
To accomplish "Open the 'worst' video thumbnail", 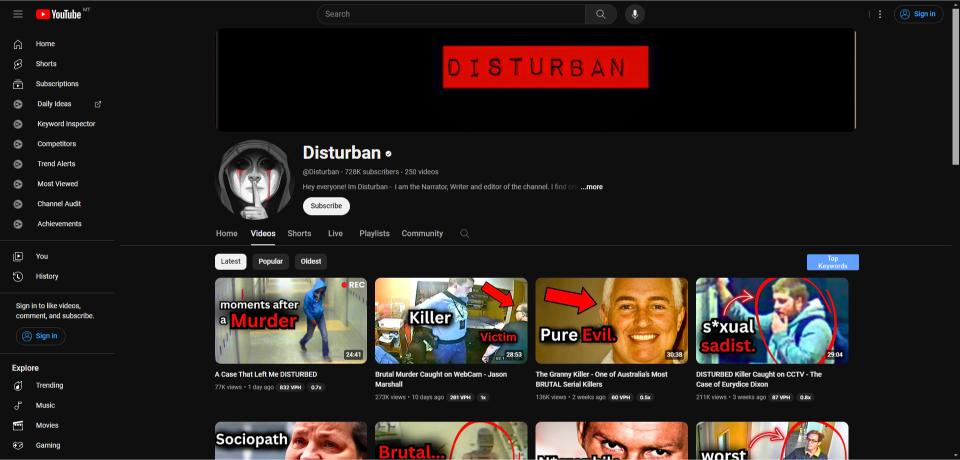I will pyautogui.click(x=772, y=440).
